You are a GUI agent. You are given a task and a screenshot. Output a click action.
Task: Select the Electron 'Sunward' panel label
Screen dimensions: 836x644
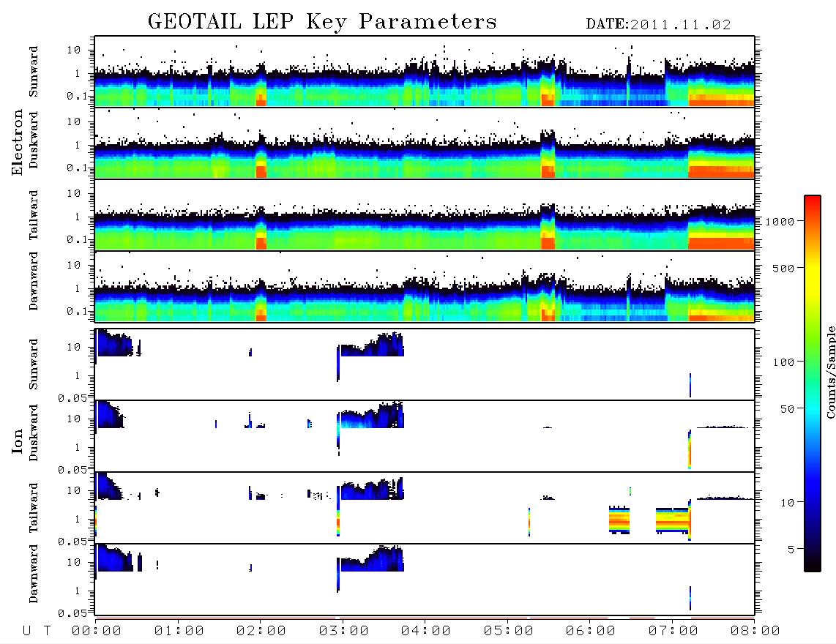click(x=34, y=72)
